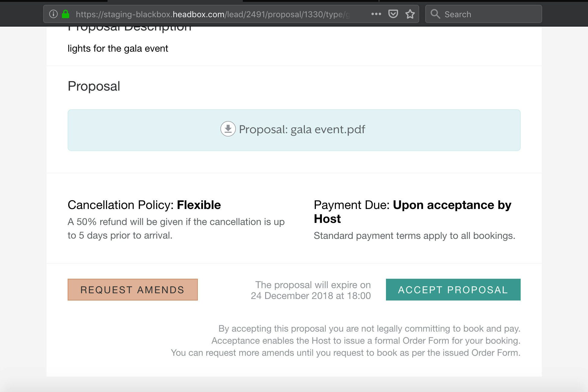Click the green padlock security icon
The image size is (588, 392).
[66, 14]
